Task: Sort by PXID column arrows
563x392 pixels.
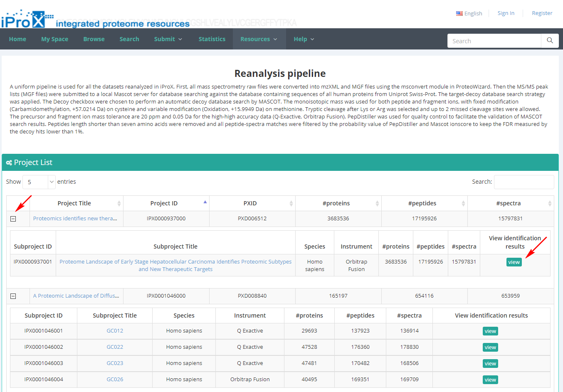Action: tap(291, 203)
